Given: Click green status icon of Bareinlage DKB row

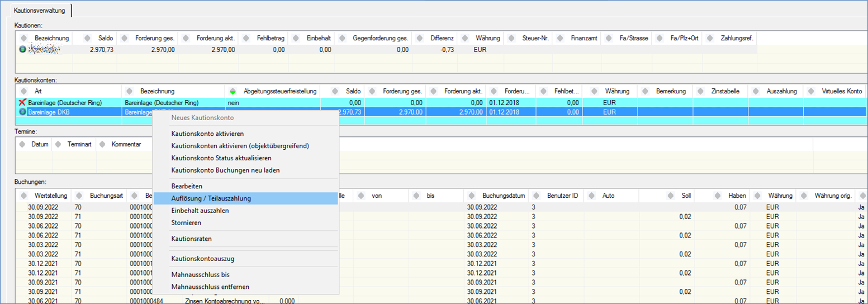Looking at the screenshot, I should pyautogui.click(x=22, y=112).
